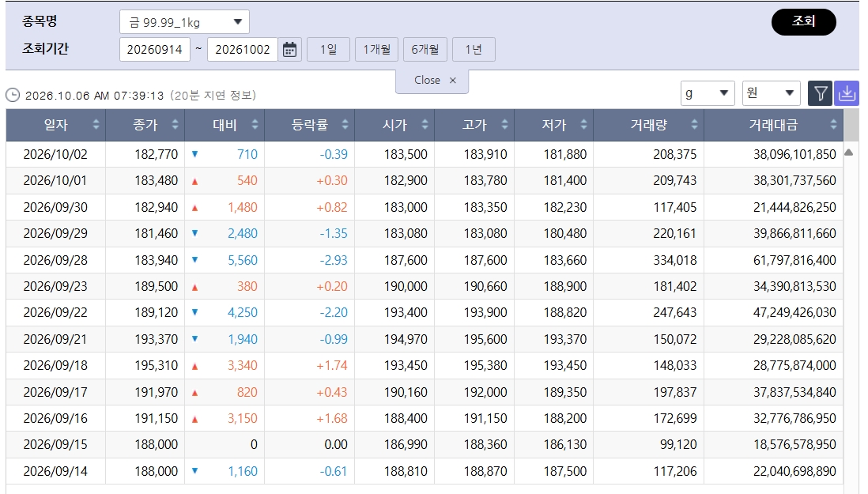Sort table by 종가 column arrows
This screenshot has width=868, height=494.
click(x=175, y=124)
